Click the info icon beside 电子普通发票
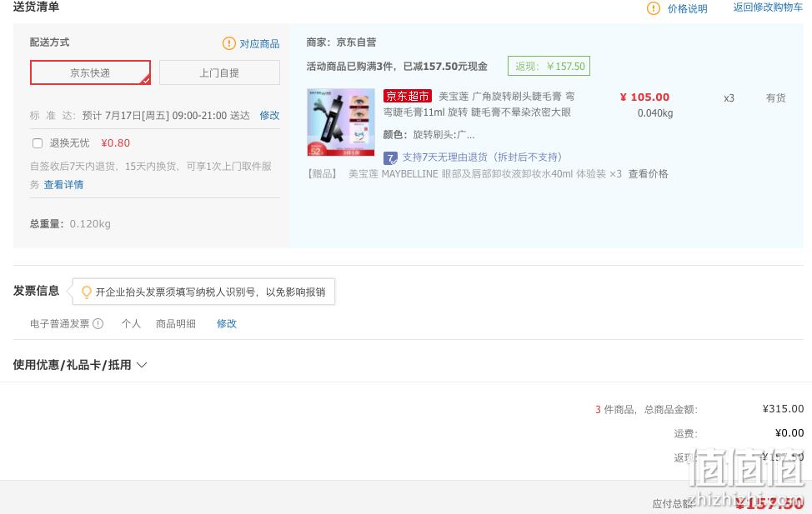 98,323
